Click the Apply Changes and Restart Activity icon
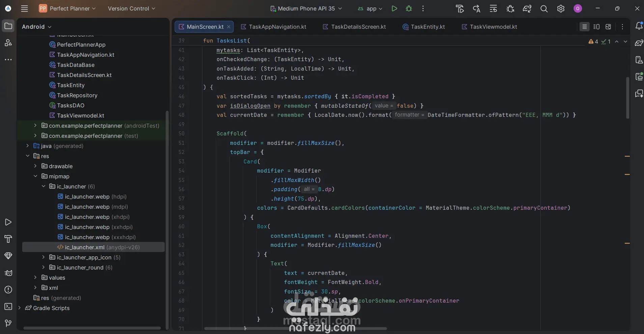 coord(476,8)
